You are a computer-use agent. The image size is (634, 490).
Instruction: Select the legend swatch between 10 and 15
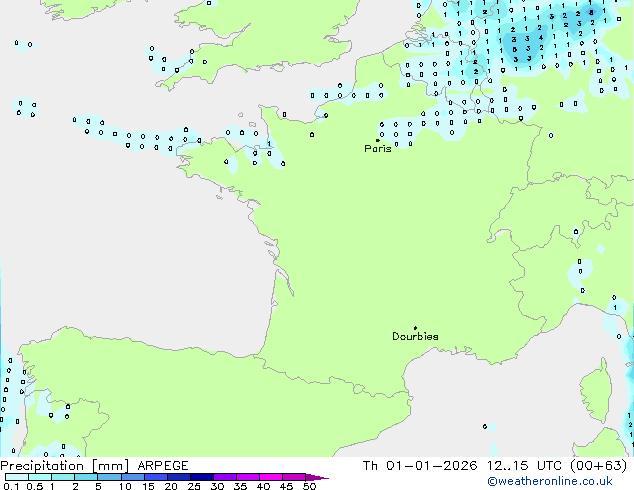tap(133, 477)
